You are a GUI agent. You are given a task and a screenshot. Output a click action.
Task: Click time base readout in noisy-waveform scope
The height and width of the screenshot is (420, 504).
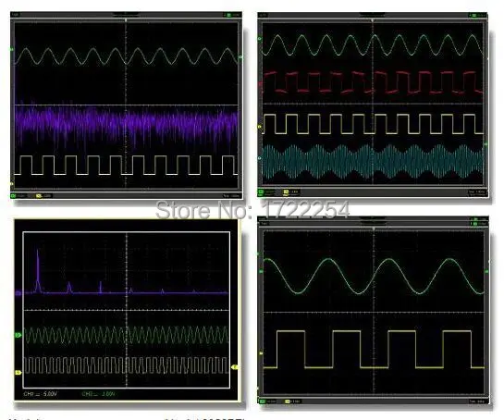[x=231, y=195]
